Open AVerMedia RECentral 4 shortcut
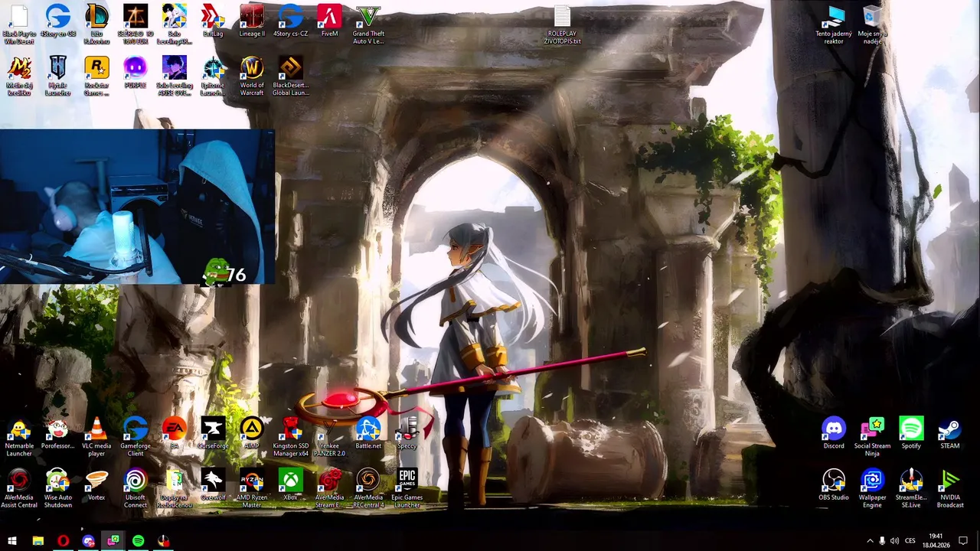The height and width of the screenshot is (551, 980). pos(368,489)
